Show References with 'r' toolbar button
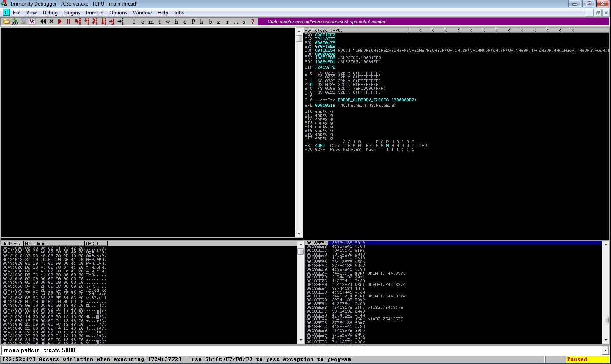Viewport: 611px width, 364px height. point(227,22)
